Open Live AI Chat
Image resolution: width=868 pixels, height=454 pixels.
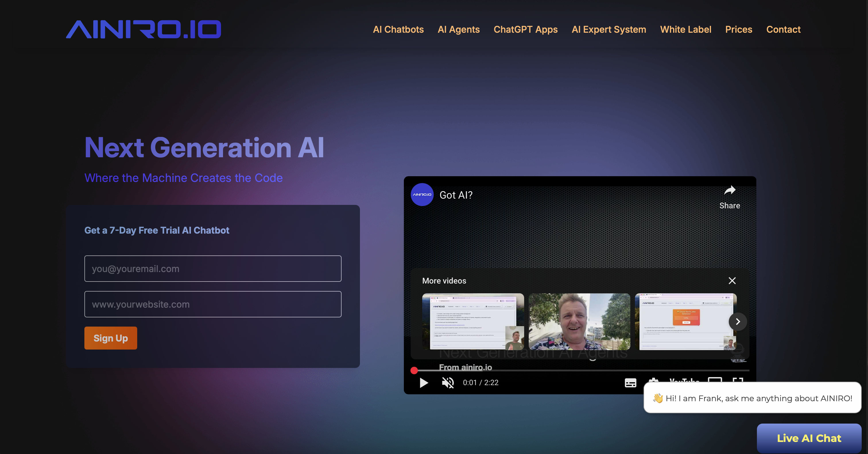click(809, 438)
